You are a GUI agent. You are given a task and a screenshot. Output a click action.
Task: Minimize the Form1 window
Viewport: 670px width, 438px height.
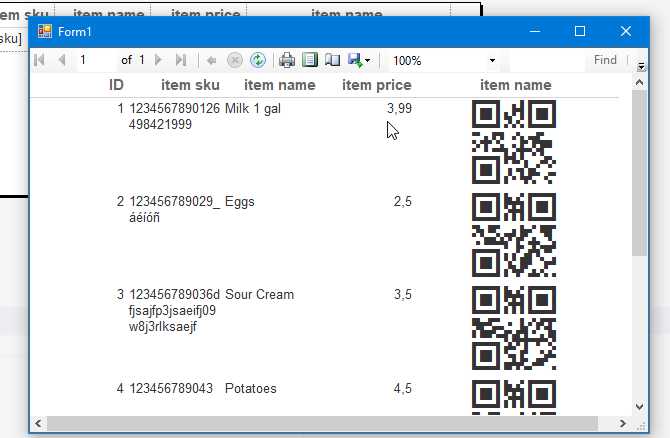tap(535, 32)
